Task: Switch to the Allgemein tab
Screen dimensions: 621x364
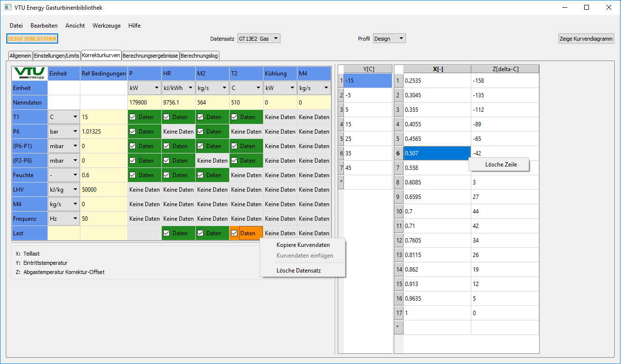Action: 20,56
